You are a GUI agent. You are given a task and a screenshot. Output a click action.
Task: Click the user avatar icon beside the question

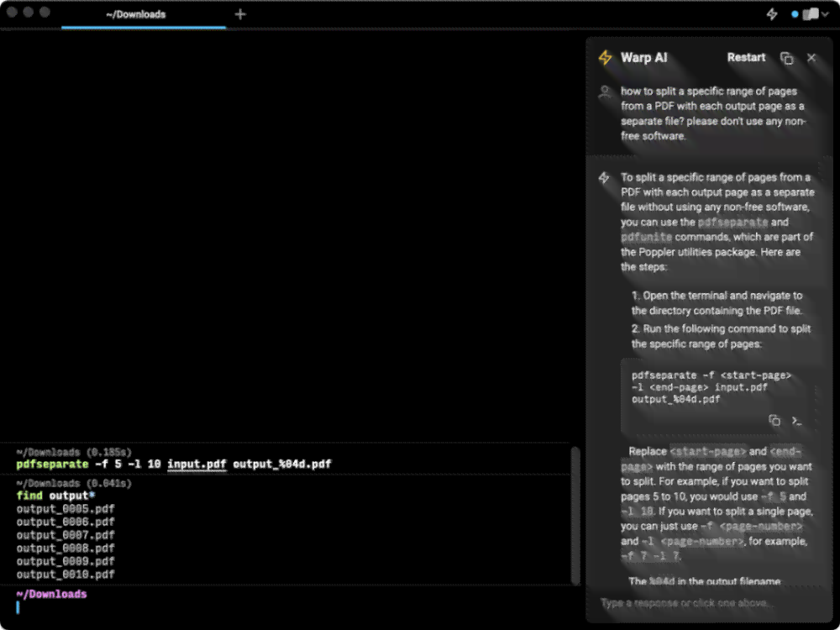click(x=605, y=92)
